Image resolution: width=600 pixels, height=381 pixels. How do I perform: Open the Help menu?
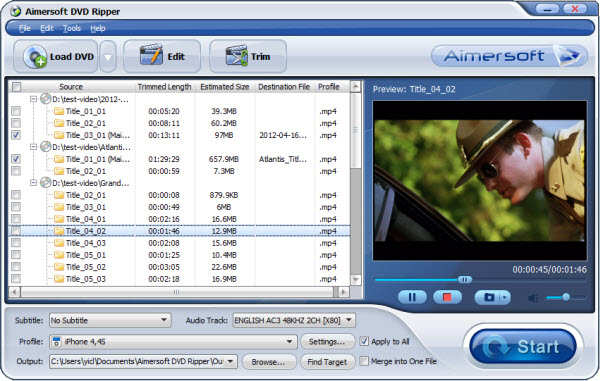pos(98,28)
